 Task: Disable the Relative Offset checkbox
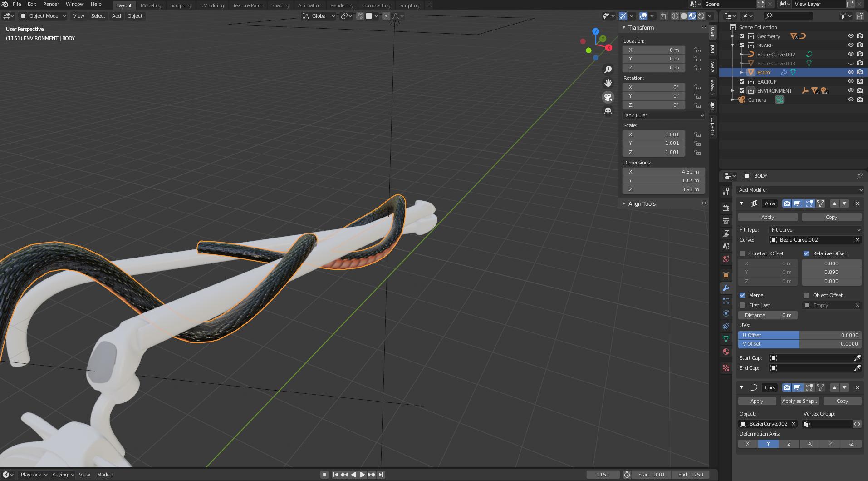click(806, 253)
